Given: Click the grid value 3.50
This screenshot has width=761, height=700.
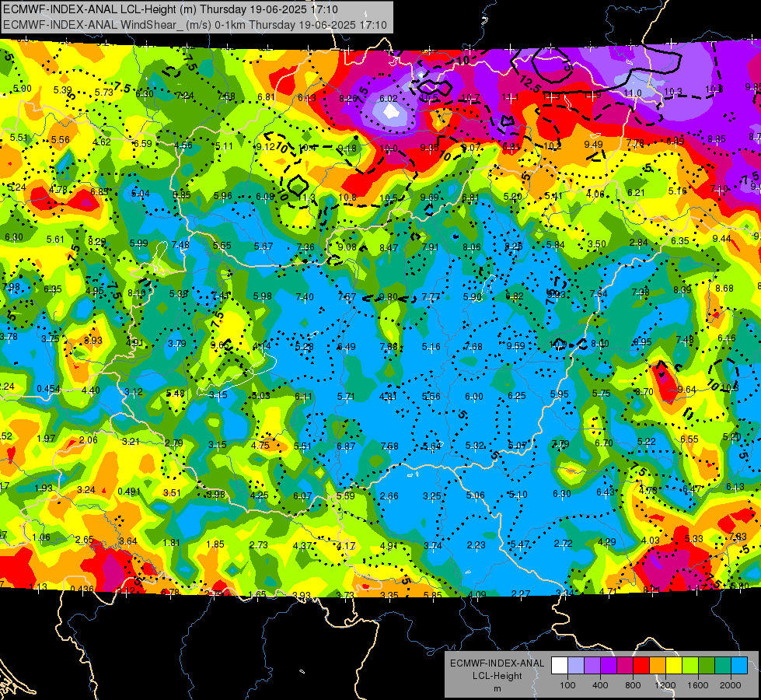Looking at the screenshot, I should (x=596, y=244).
